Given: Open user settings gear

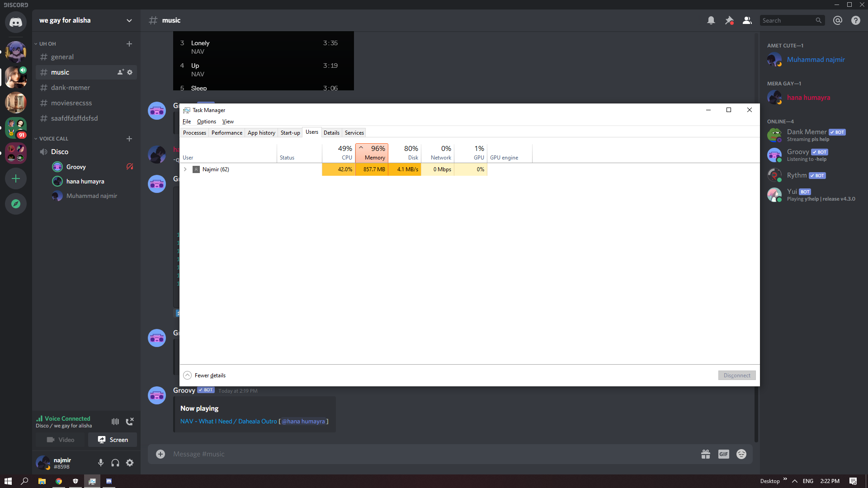Looking at the screenshot, I should 130,463.
